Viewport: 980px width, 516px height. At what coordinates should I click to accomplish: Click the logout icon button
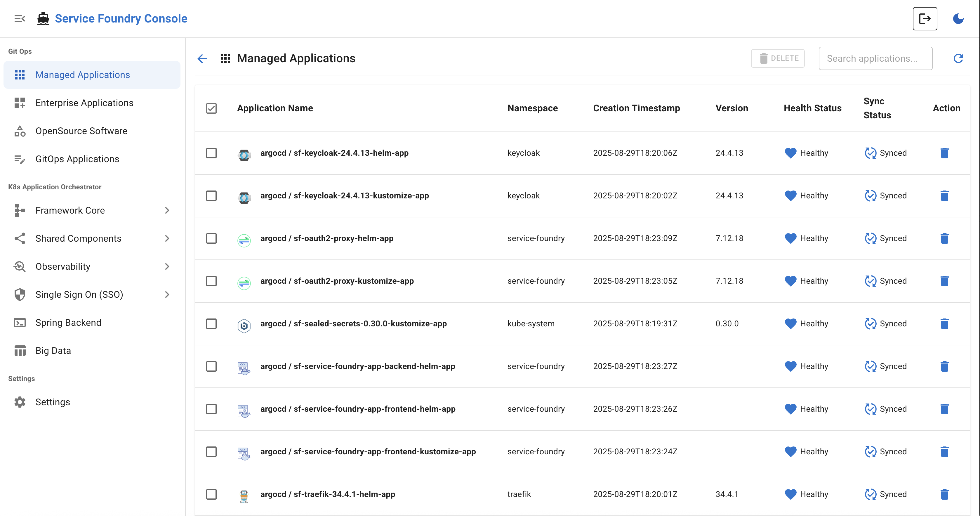(x=925, y=19)
